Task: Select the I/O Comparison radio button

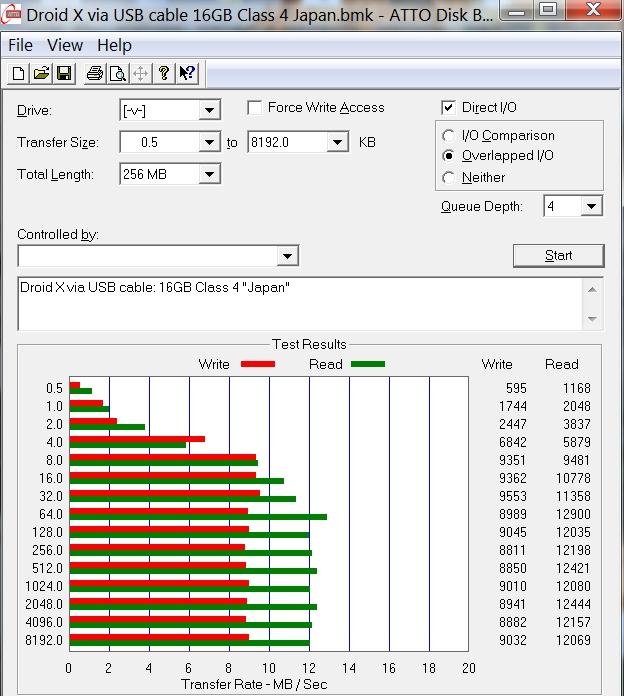Action: point(448,135)
